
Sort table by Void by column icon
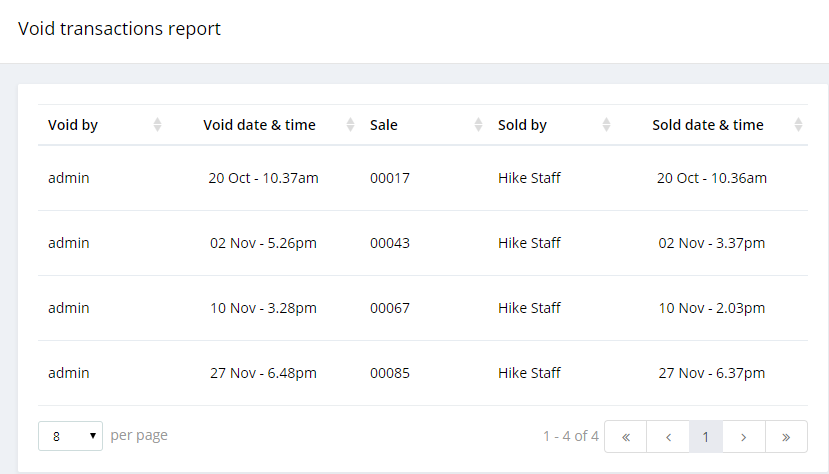(157, 125)
